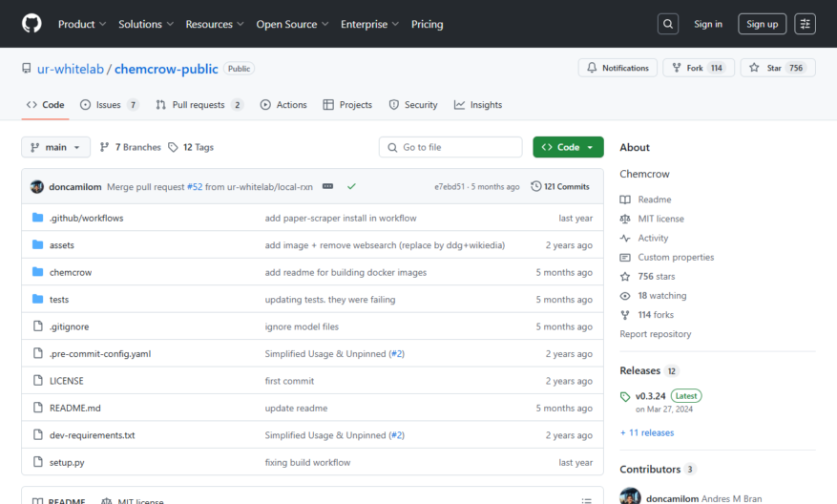Open the green Code dropdown
837x504 pixels.
coord(568,147)
